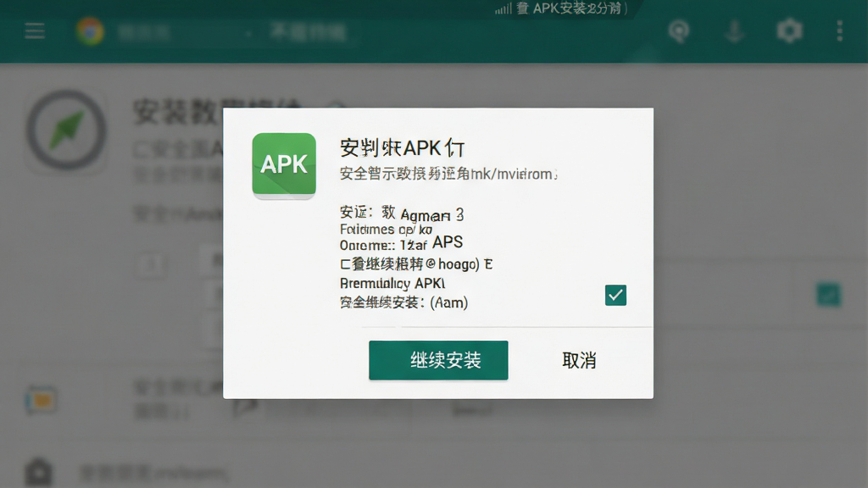Toggle the blurred checkbox behind the dialog

click(829, 294)
